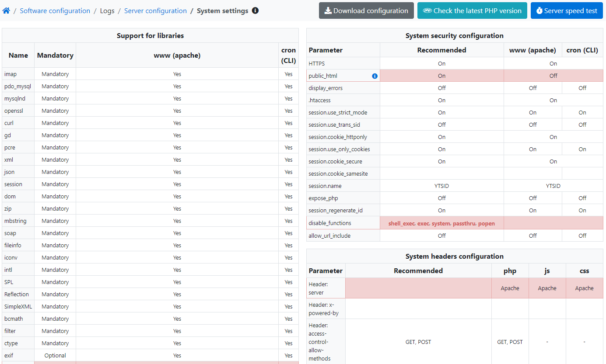The image size is (606, 364).
Task: Select the session.cookie_samesite parameter name
Action: (338, 173)
